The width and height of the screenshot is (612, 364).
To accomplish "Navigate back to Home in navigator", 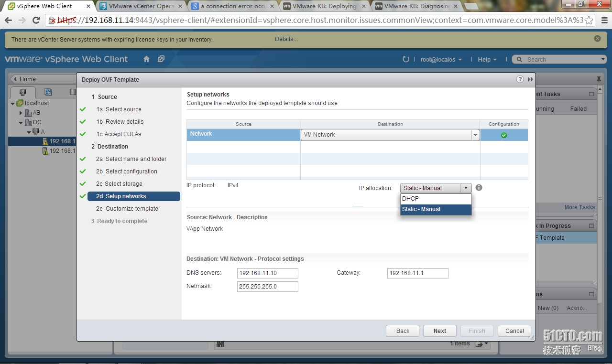I will pos(27,79).
